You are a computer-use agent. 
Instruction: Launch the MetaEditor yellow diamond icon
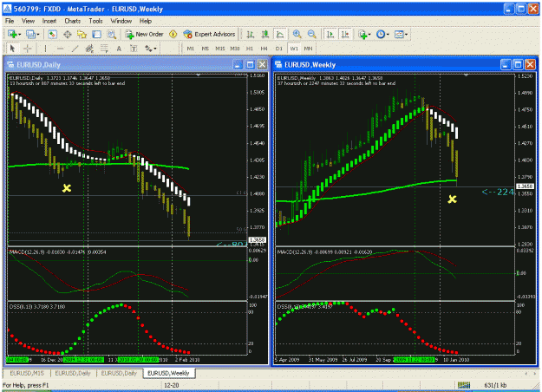tap(173, 34)
